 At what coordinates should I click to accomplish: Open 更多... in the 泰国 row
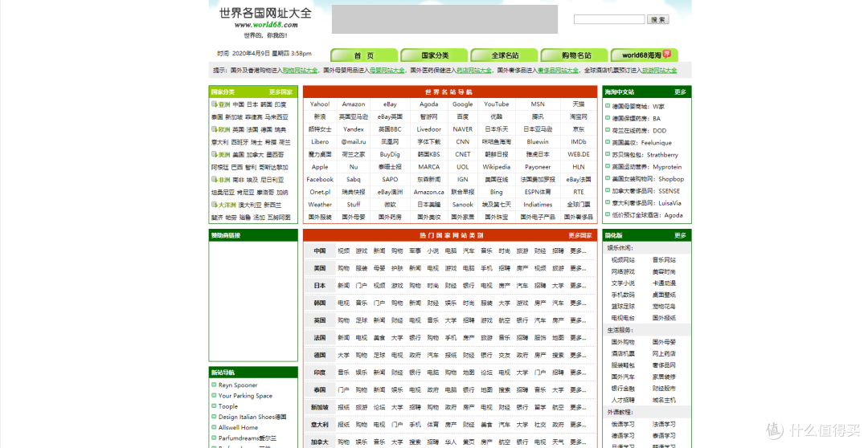(578, 390)
